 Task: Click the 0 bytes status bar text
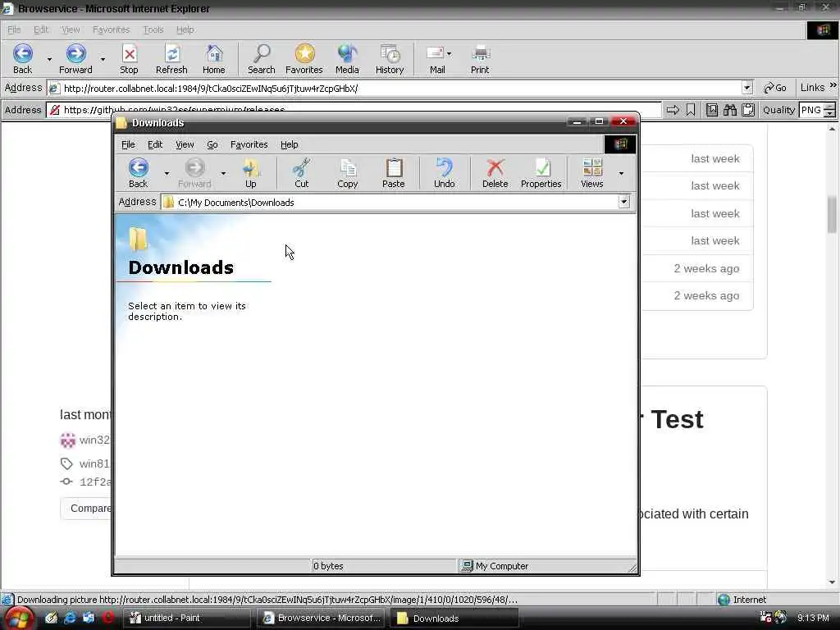pyautogui.click(x=328, y=566)
